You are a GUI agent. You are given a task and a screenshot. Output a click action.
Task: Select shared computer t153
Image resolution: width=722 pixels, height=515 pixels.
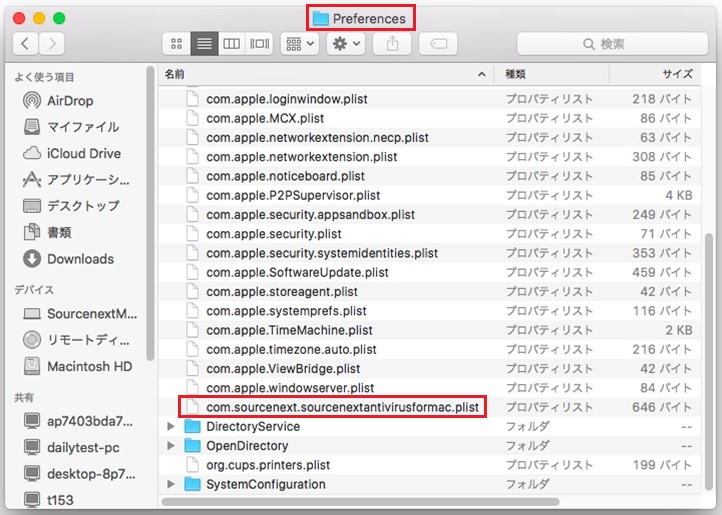coord(48,500)
